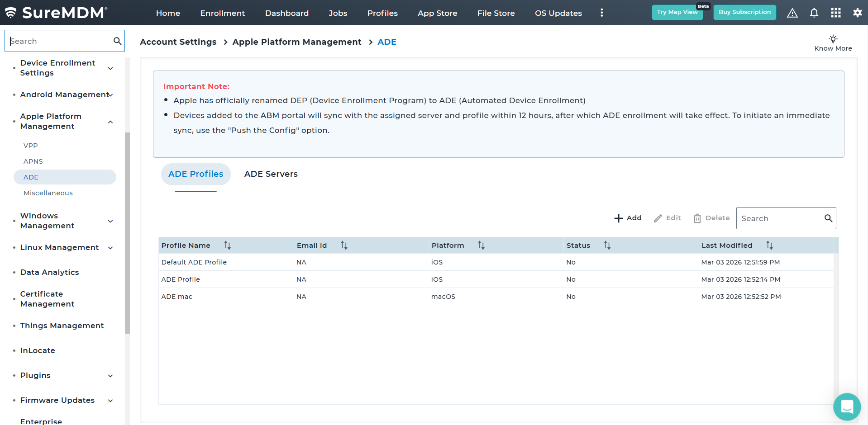Image resolution: width=868 pixels, height=425 pixels.
Task: Sort the table by Profile Name
Action: (x=227, y=246)
